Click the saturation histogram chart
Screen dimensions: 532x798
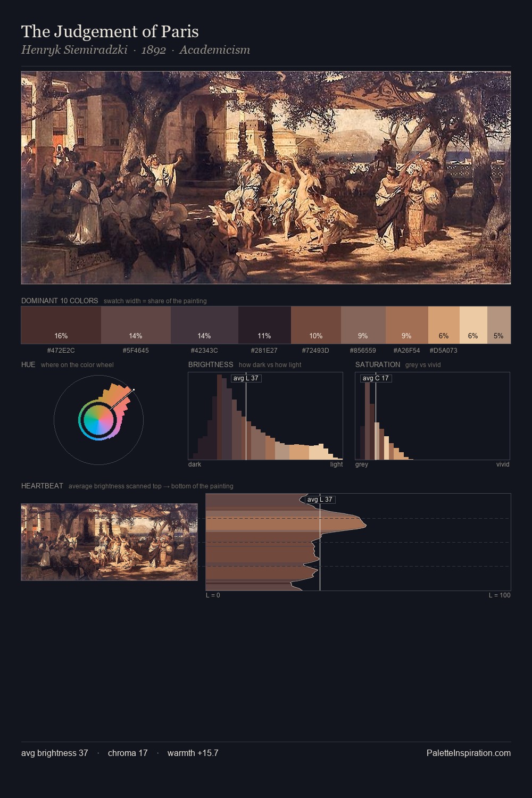[x=433, y=416]
